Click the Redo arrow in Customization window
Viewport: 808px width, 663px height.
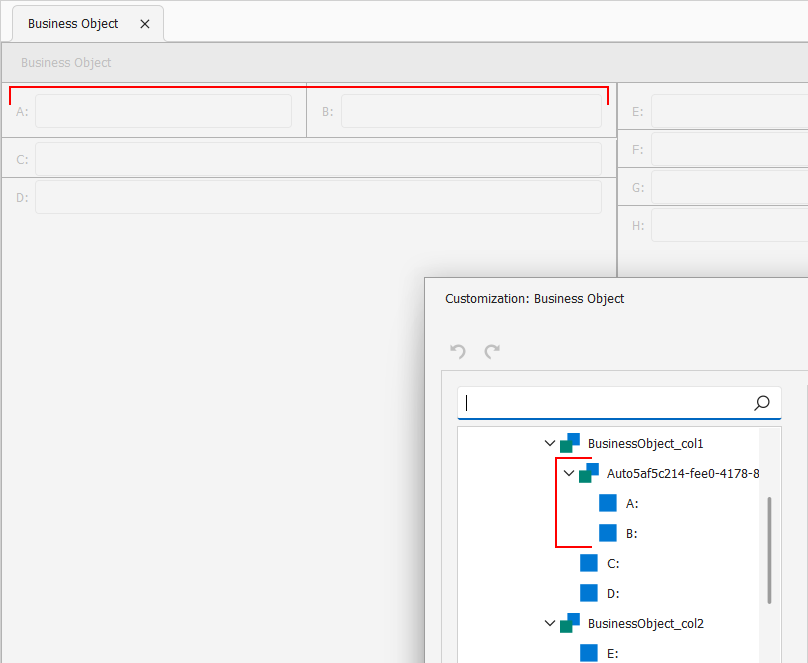tap(492, 351)
